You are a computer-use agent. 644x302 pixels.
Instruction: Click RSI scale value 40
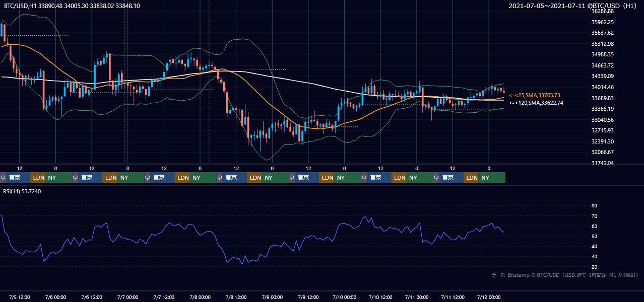pyautogui.click(x=594, y=247)
